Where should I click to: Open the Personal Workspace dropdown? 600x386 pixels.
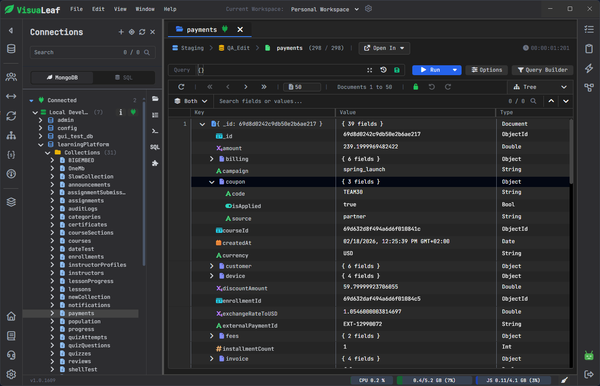point(324,9)
